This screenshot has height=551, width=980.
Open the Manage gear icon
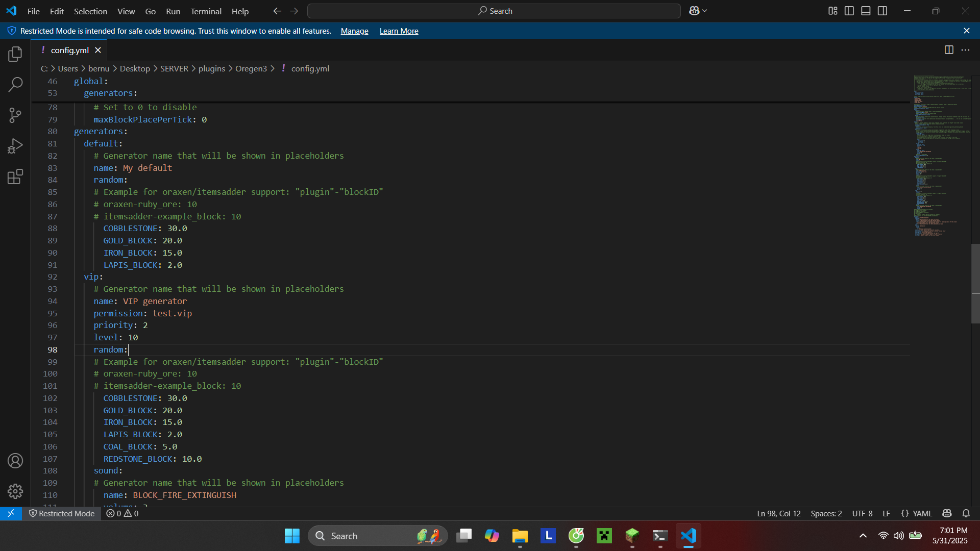[15, 491]
